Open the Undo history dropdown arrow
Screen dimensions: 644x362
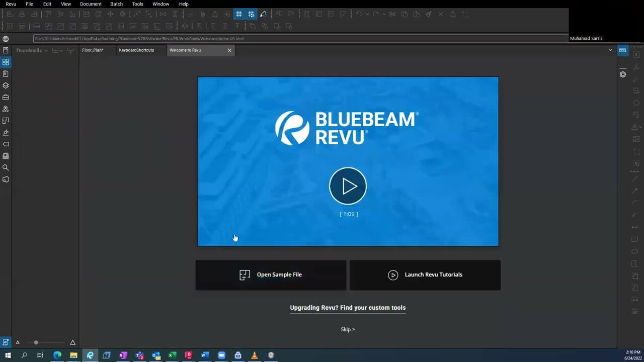[367, 14]
